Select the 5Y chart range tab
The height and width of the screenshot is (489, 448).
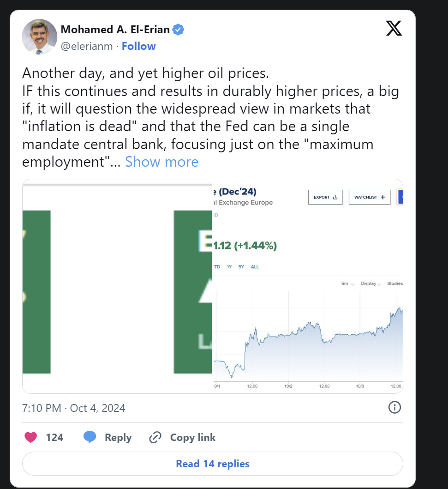tap(241, 266)
